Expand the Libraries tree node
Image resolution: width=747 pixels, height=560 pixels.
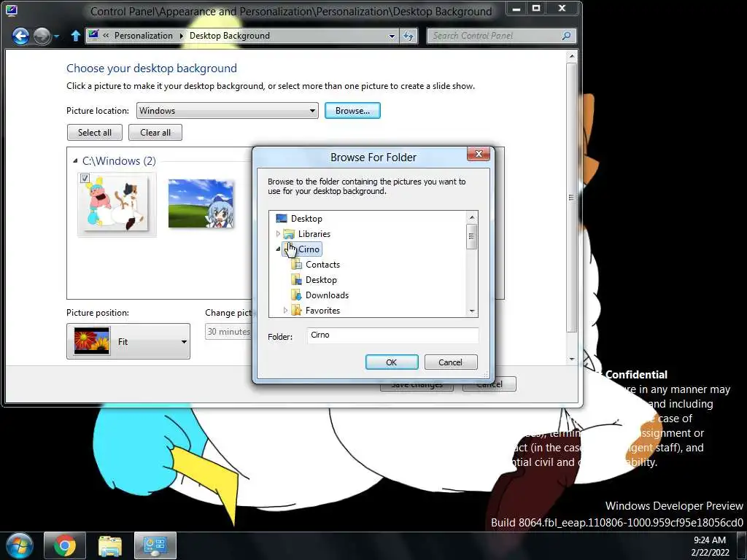point(278,234)
